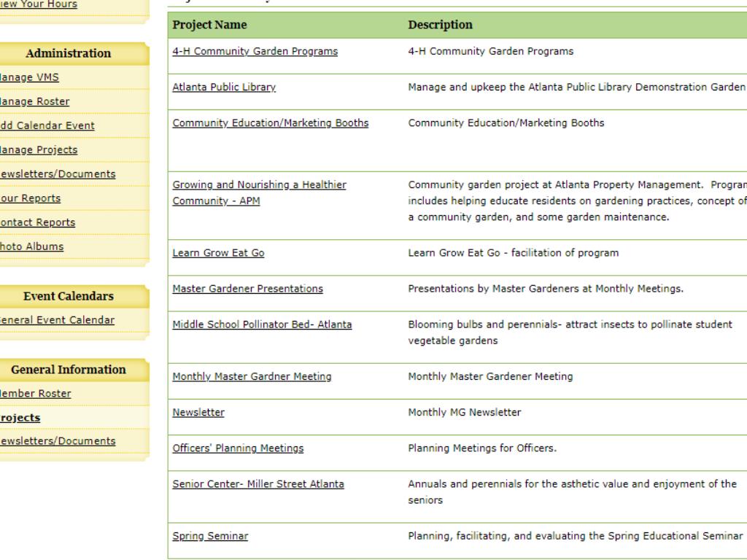Click Add Calendar Event in sidebar
747x560 pixels.
[47, 125]
